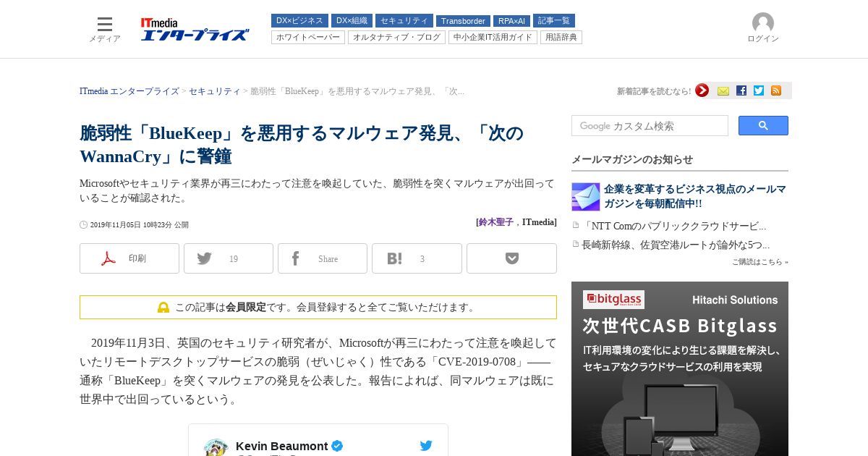Click ITmedia エンタープライズ breadcrumb link
Image resolution: width=868 pixels, height=456 pixels.
click(x=129, y=91)
